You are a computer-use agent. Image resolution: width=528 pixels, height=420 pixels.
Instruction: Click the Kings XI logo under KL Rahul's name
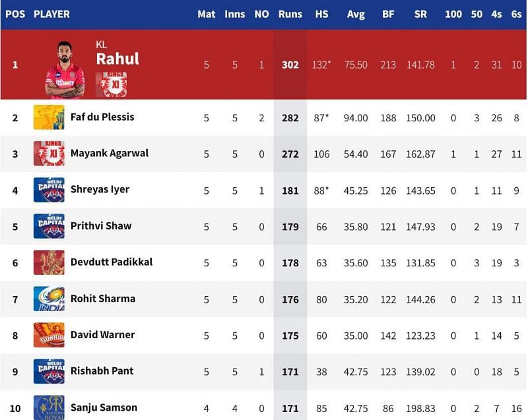111,84
